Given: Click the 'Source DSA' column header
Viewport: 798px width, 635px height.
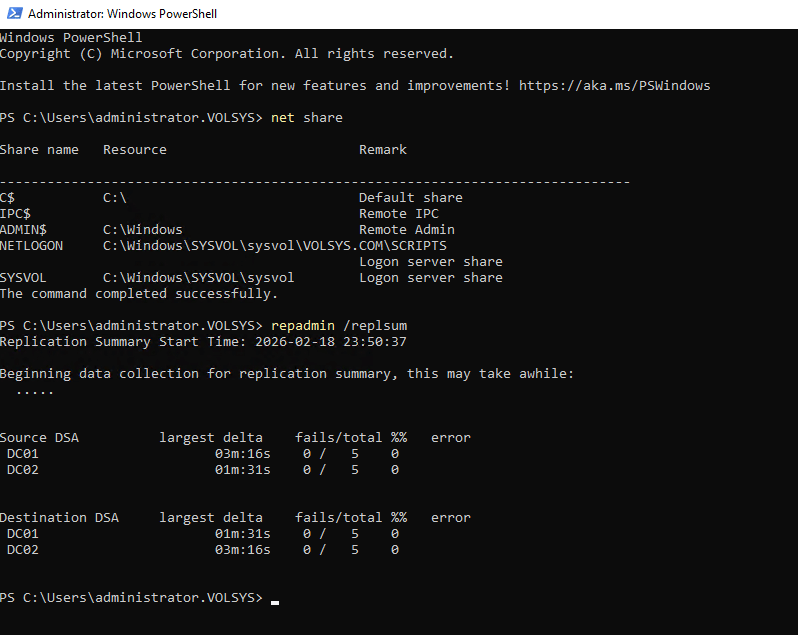Looking at the screenshot, I should pyautogui.click(x=39, y=438).
